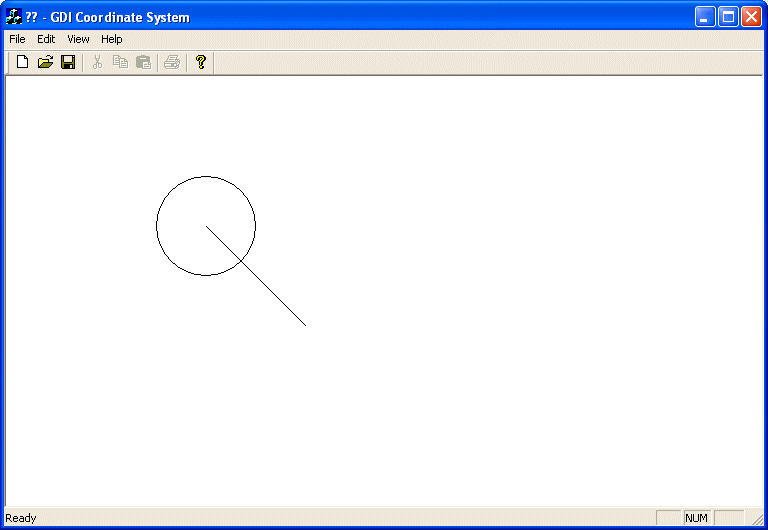Open the Edit menu
Screen dimensions: 768x530
click(x=46, y=39)
